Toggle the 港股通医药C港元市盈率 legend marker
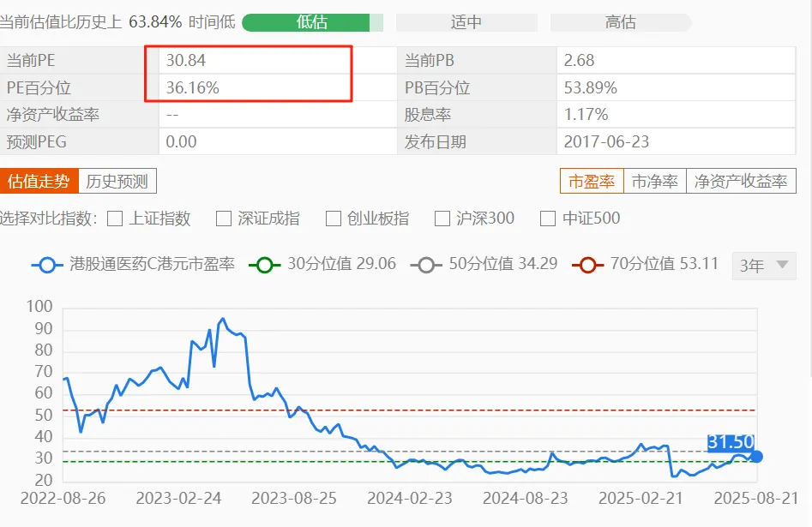 click(x=47, y=265)
